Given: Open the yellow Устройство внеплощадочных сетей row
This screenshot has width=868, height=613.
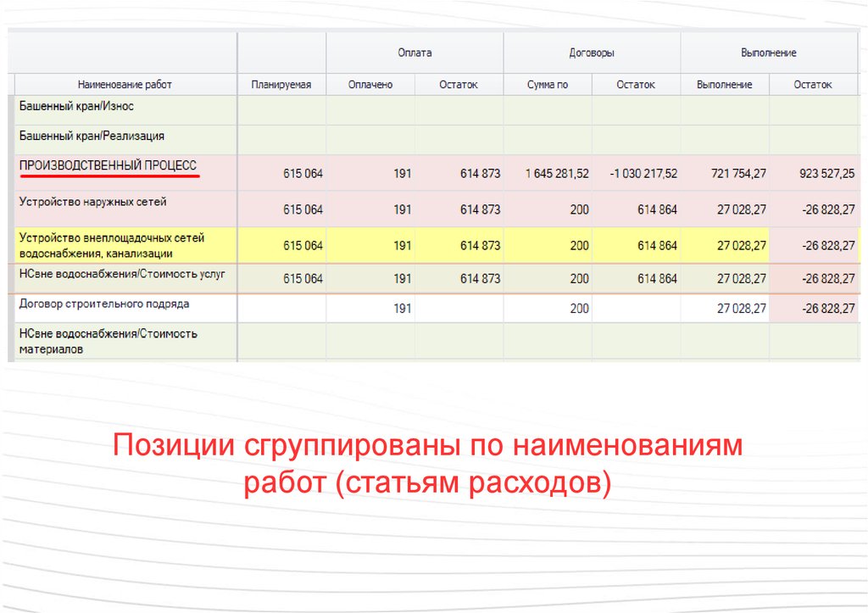Looking at the screenshot, I should [x=112, y=245].
